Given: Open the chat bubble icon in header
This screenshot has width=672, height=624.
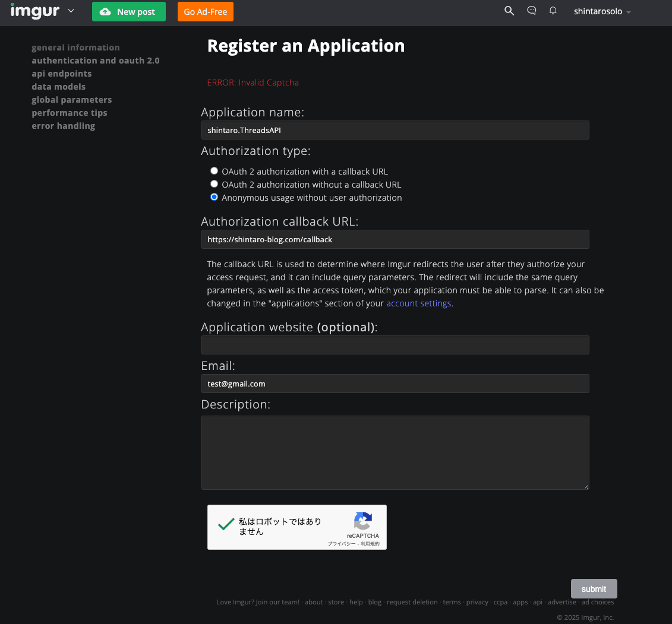Looking at the screenshot, I should pyautogui.click(x=531, y=11).
